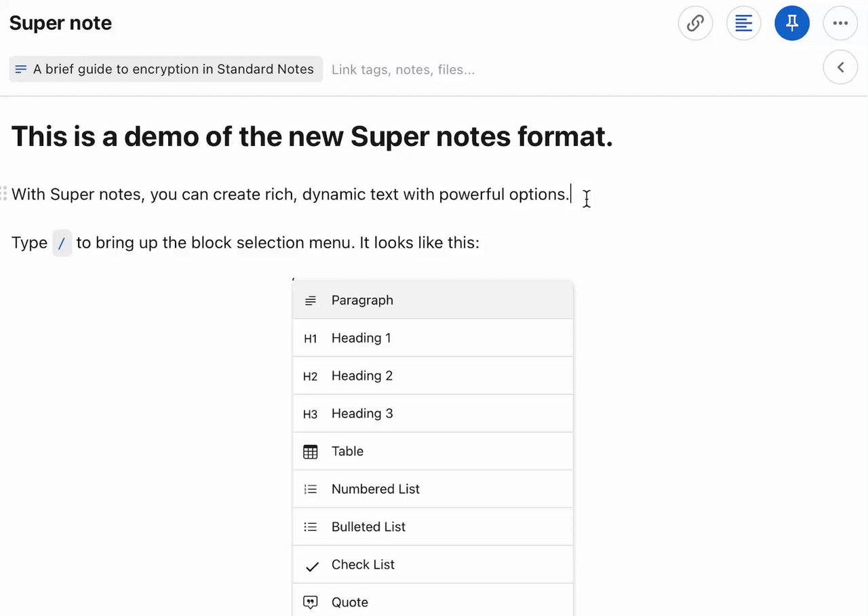
Task: Open the three-dots note options menu
Action: pyautogui.click(x=840, y=23)
